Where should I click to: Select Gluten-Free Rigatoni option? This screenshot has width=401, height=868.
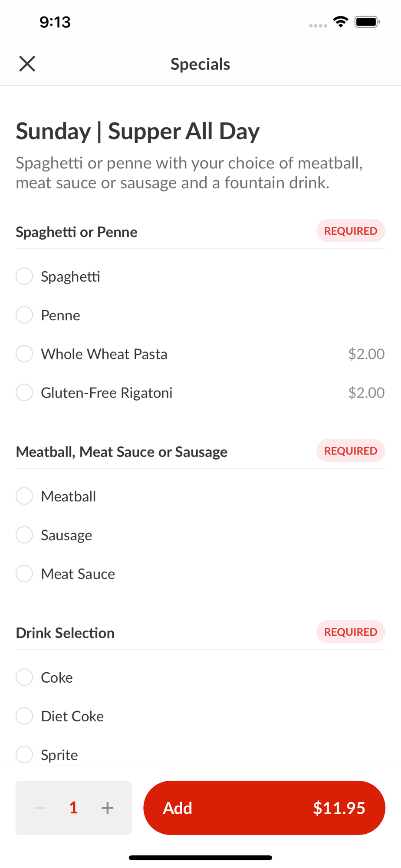point(24,392)
